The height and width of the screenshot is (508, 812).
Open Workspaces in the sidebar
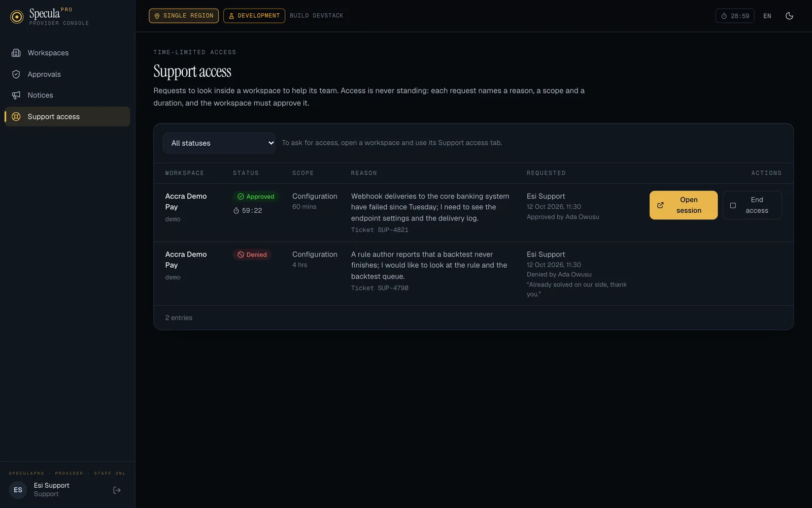pos(67,53)
